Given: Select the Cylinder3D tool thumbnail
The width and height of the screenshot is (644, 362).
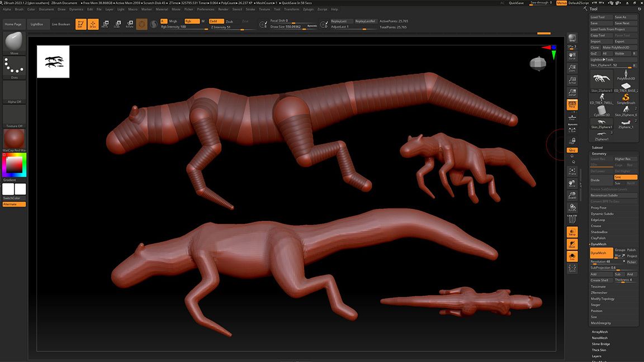Looking at the screenshot, I should point(602,109).
